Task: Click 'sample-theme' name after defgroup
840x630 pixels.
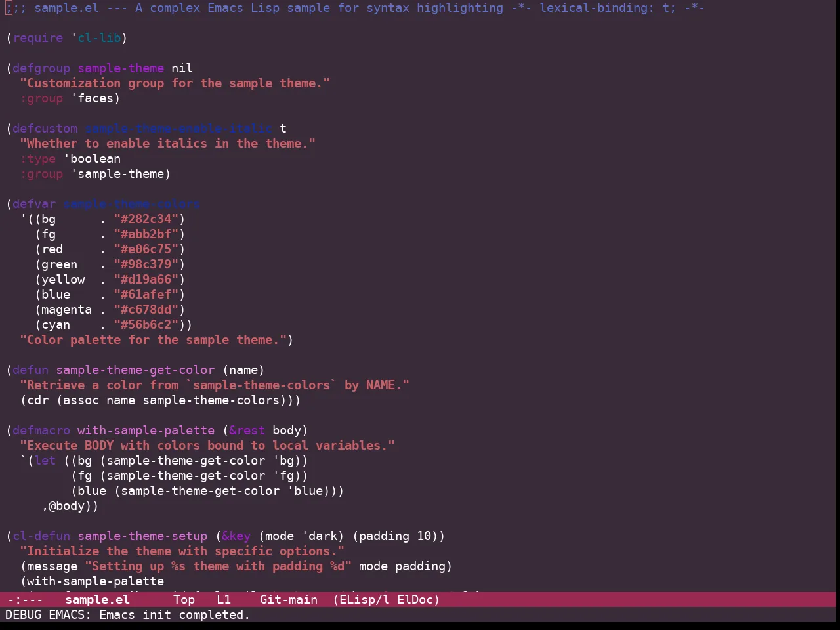Action: 121,68
